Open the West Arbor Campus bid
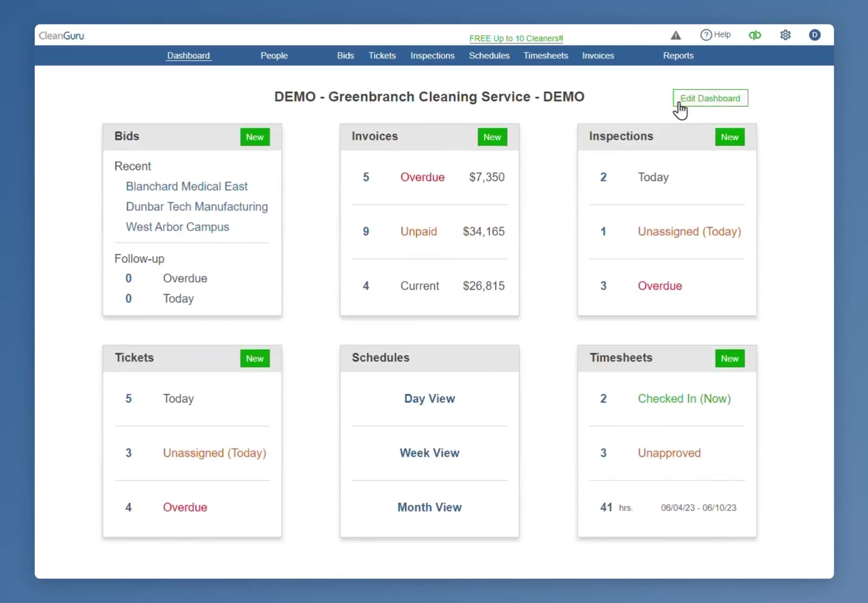Image resolution: width=868 pixels, height=603 pixels. [177, 227]
